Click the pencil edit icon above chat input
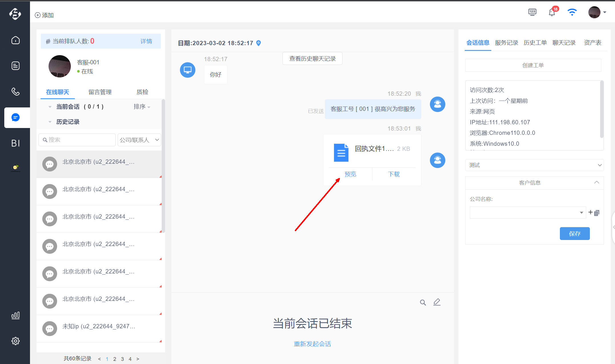Image resolution: width=615 pixels, height=364 pixels. tap(437, 302)
